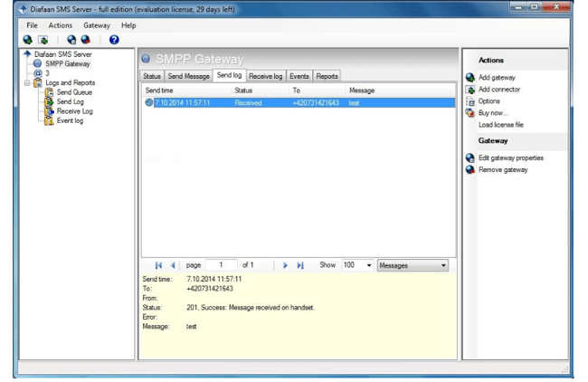
Task: Open the Gateway menu
Action: (x=97, y=25)
